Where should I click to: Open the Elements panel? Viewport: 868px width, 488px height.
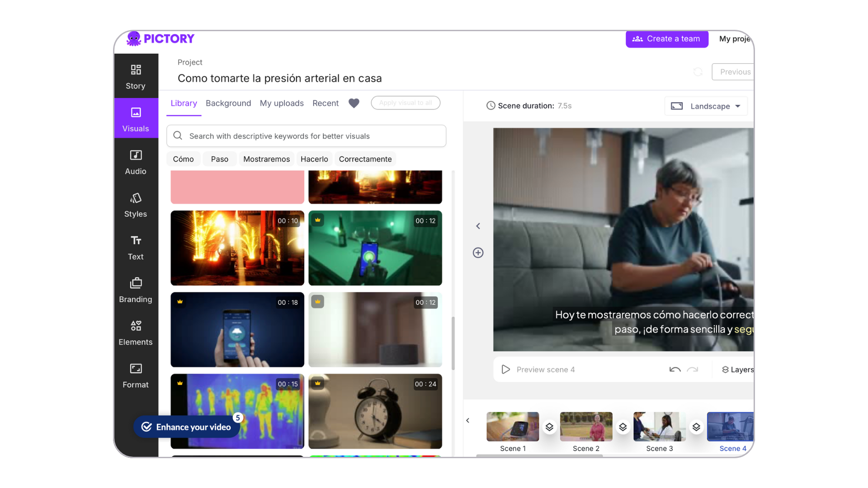click(x=136, y=333)
